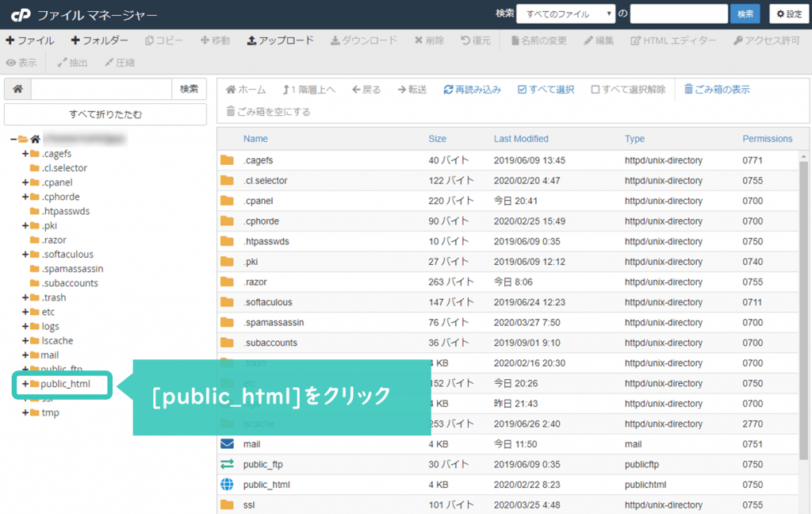The height and width of the screenshot is (514, 812).
Task: Sort by Permissions column header
Action: 768,139
